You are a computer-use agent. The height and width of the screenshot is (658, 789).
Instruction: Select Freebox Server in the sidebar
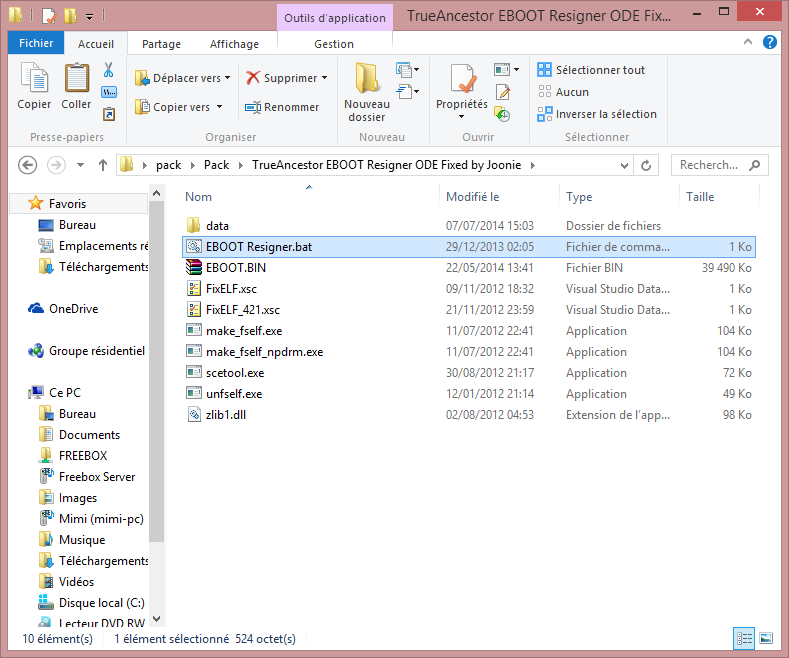coord(88,476)
